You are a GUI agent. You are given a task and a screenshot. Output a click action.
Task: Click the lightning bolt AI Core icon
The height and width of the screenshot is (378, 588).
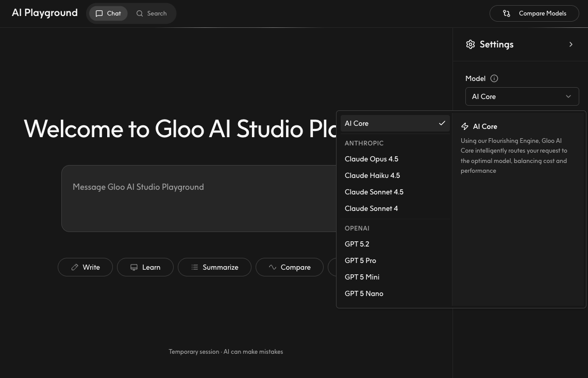pyautogui.click(x=465, y=126)
